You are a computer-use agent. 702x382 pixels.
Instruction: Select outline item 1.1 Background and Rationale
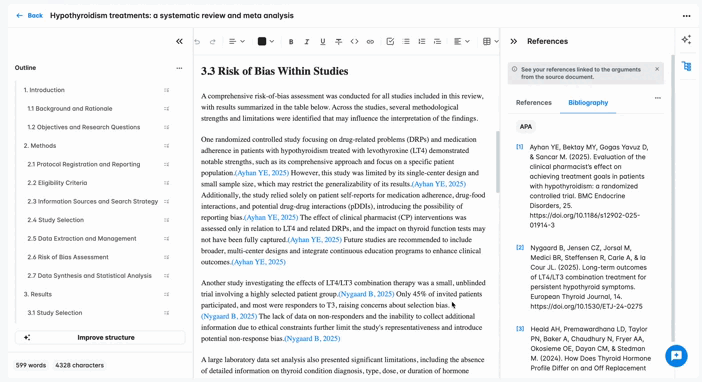point(69,108)
